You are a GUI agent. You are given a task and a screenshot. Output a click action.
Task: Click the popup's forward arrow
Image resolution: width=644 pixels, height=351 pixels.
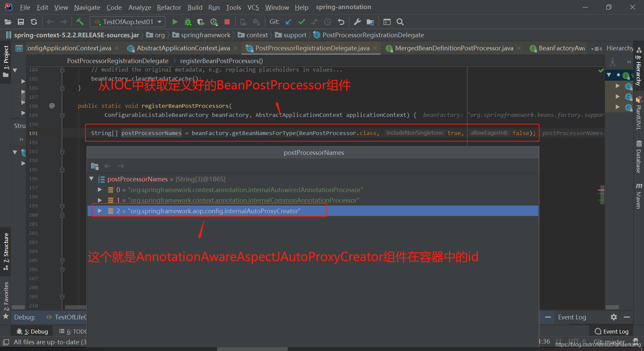click(x=121, y=166)
